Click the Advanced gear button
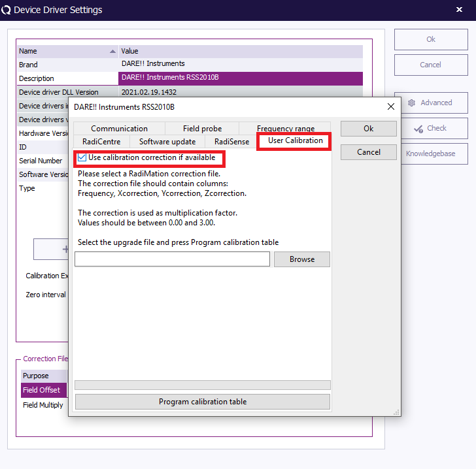 [x=430, y=103]
